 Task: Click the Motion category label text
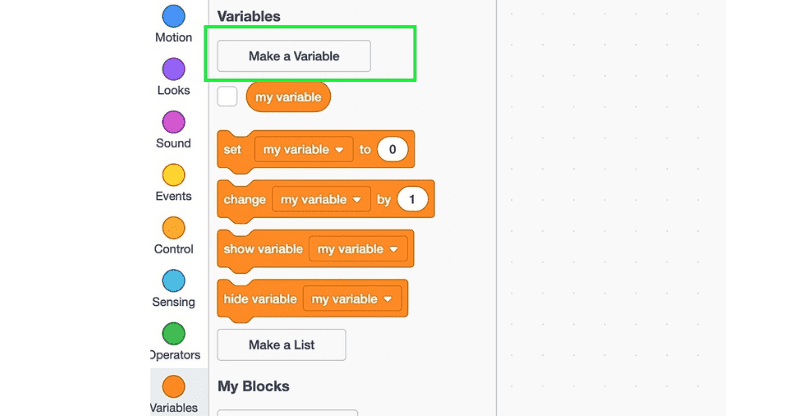click(x=173, y=38)
